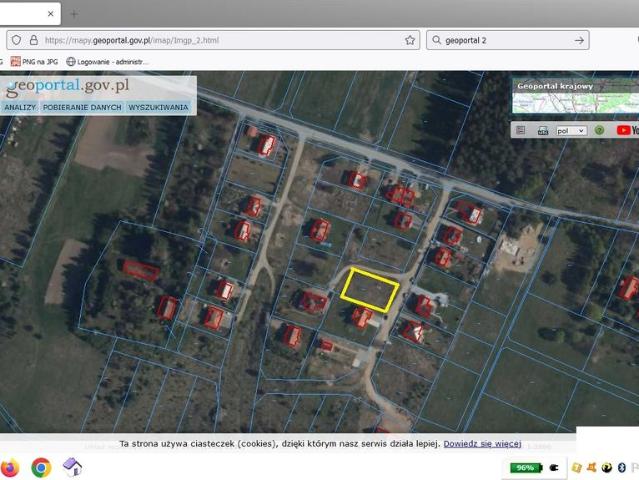The image size is (639, 480).
Task: Click the map legend list icon
Action: click(x=520, y=130)
